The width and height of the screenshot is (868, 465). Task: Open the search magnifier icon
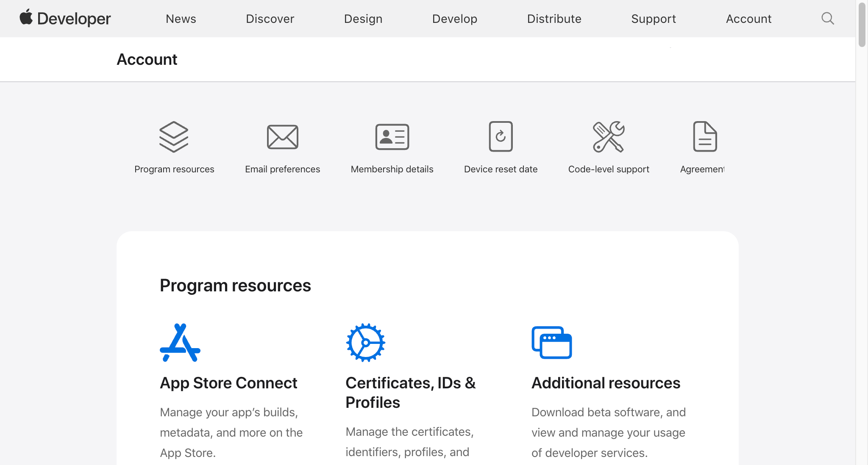pyautogui.click(x=827, y=18)
